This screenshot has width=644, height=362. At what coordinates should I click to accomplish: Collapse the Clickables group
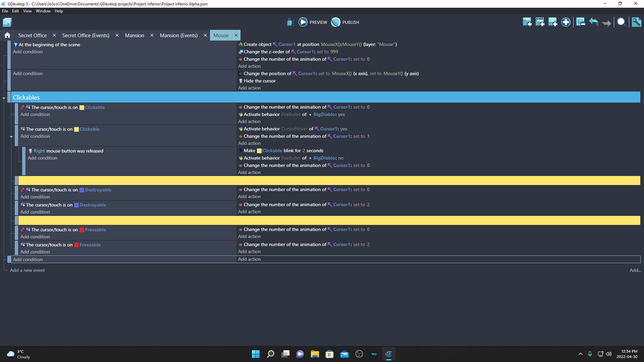click(x=4, y=98)
